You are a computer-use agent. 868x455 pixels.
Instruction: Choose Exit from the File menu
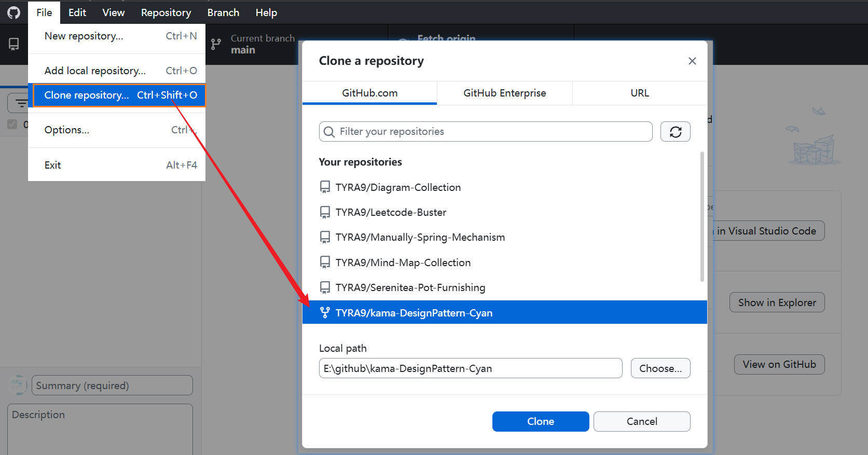tap(117, 165)
